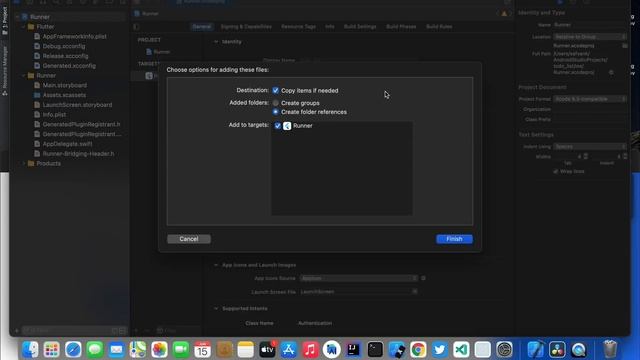Open Google Chrome from the Dock
Image resolution: width=640 pixels, height=360 pixels.
pos(418,350)
